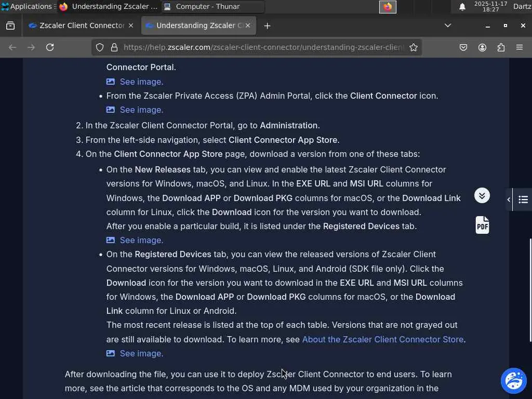The width and height of the screenshot is (532, 399).
Task: Switch to Computer - Thunar taskbar window
Action: click(213, 6)
